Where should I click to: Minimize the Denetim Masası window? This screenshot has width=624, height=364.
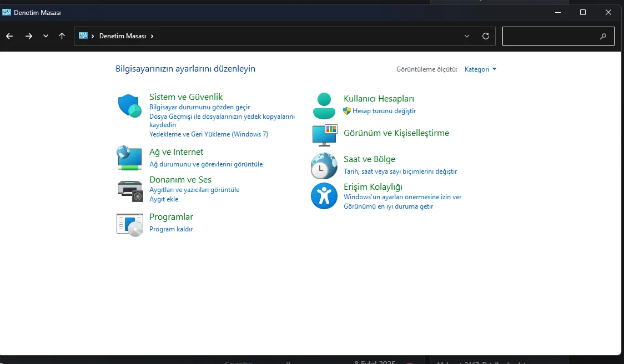coord(558,12)
